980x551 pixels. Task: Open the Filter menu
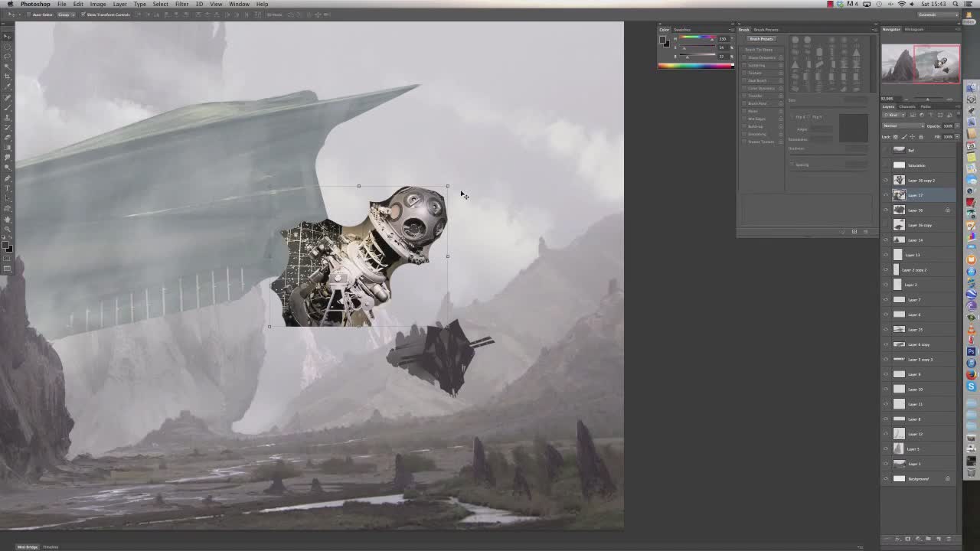(x=181, y=4)
